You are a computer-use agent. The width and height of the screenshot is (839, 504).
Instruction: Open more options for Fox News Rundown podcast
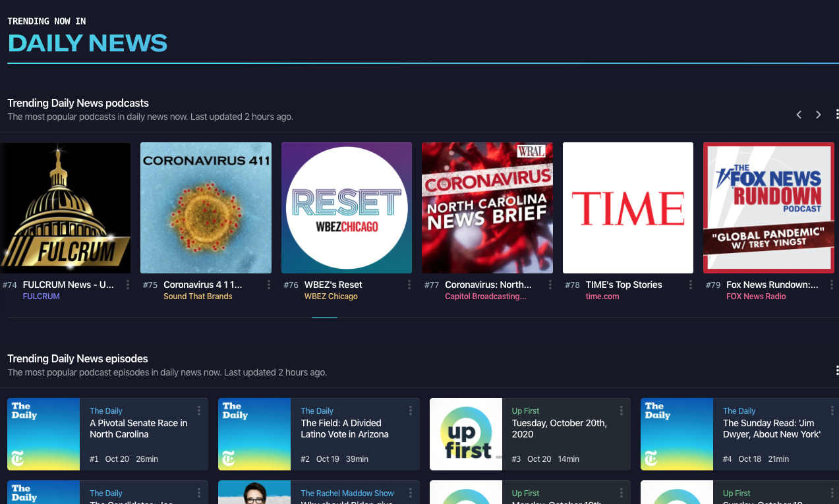pyautogui.click(x=831, y=285)
